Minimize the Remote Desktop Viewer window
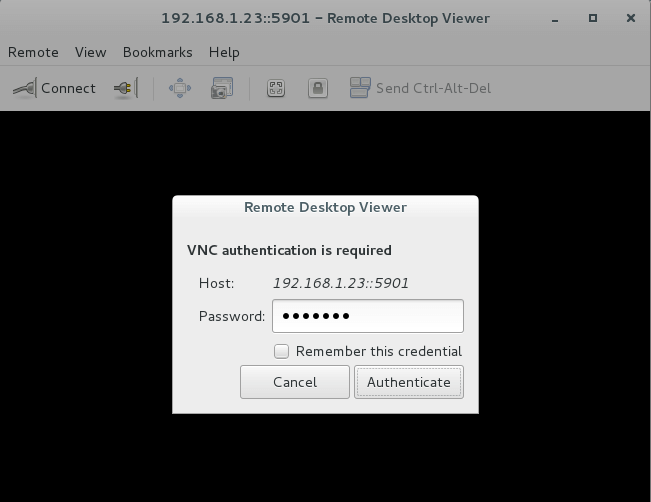Viewport: 651px width, 502px height. tap(555, 20)
